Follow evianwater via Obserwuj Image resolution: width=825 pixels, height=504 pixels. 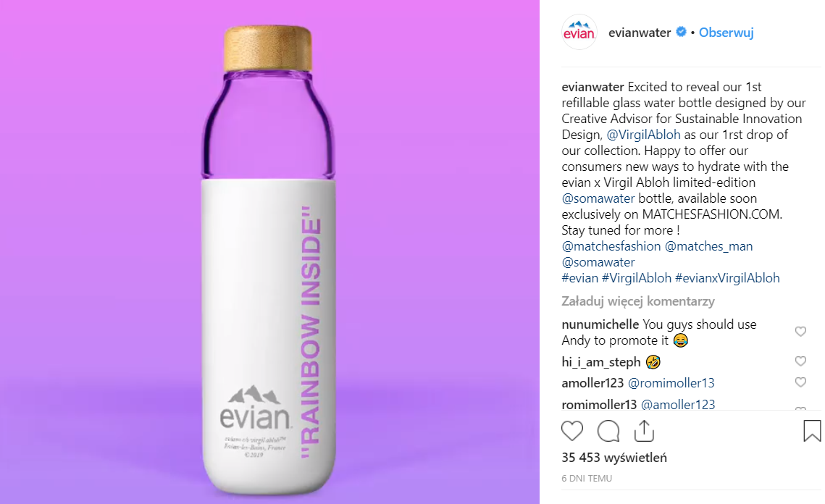pyautogui.click(x=726, y=33)
